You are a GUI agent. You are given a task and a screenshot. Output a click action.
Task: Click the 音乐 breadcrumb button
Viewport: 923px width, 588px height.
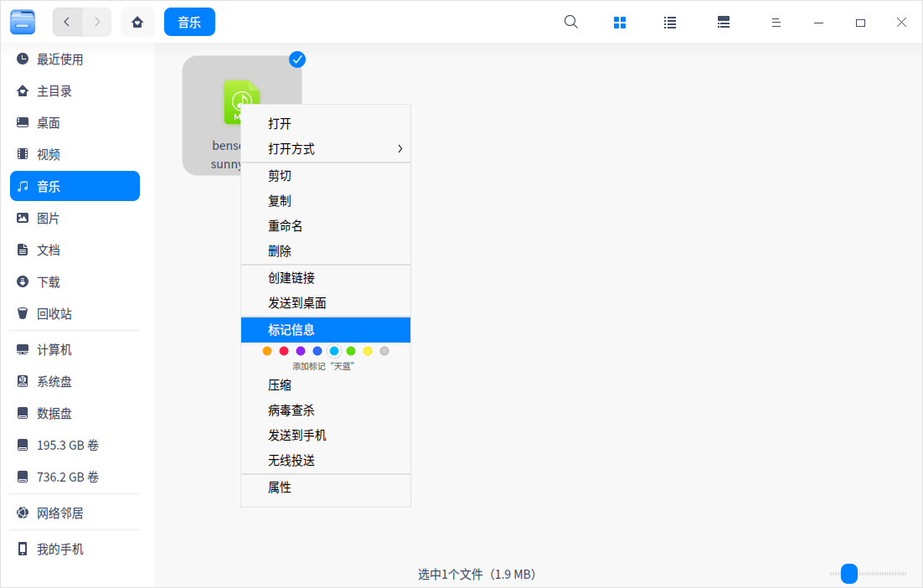pyautogui.click(x=189, y=22)
